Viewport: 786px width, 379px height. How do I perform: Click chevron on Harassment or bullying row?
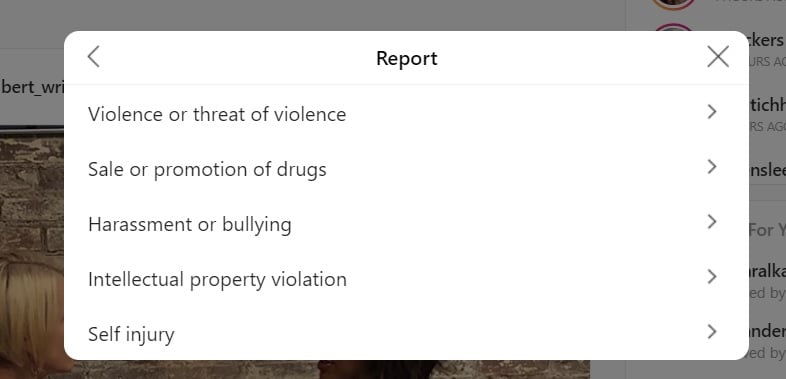pos(712,222)
